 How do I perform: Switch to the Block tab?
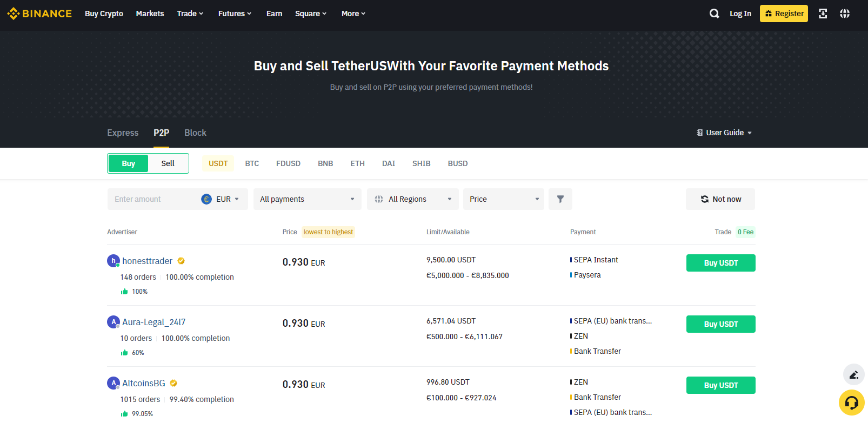coord(195,133)
